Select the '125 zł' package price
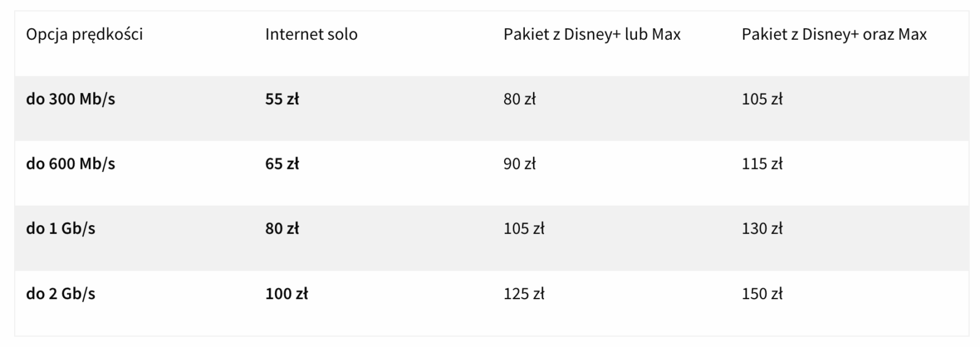Screen dimensions: 980x347 tap(524, 294)
